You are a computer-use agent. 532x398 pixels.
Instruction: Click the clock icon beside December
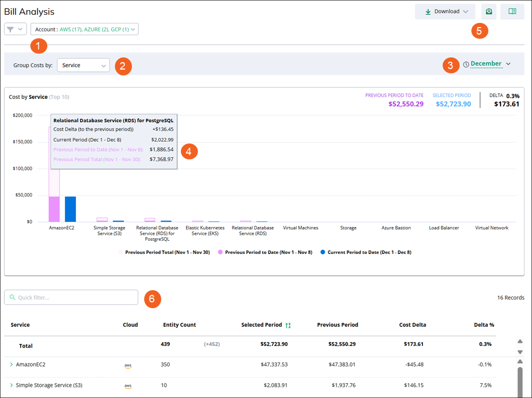coord(466,64)
